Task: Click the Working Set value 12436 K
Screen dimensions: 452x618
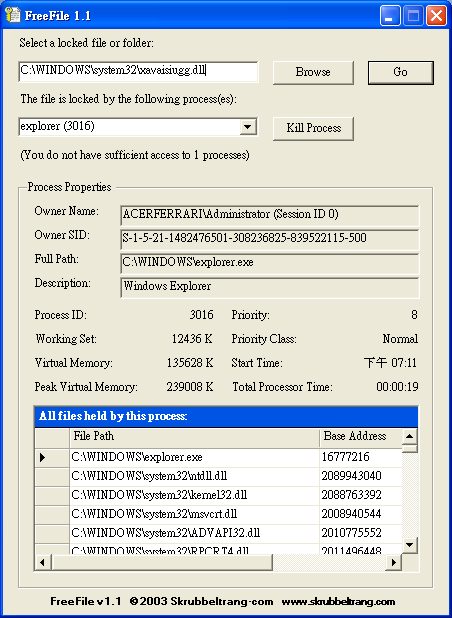Action: click(x=192, y=339)
